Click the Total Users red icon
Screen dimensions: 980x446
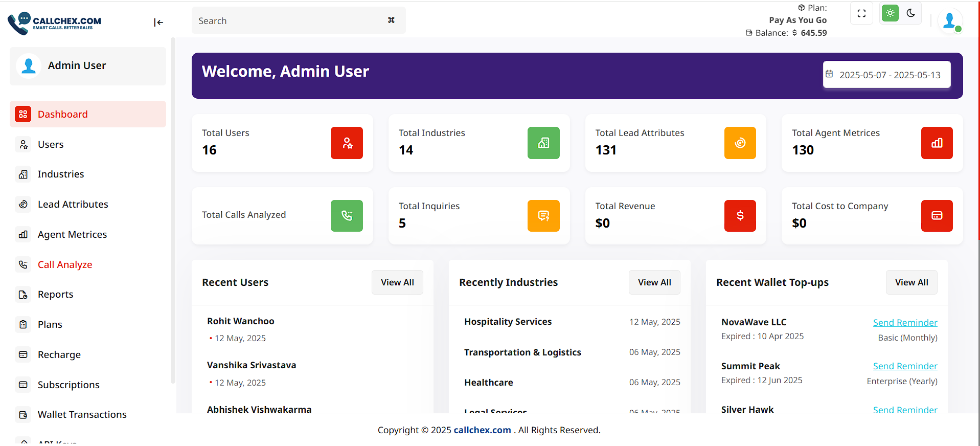[347, 143]
